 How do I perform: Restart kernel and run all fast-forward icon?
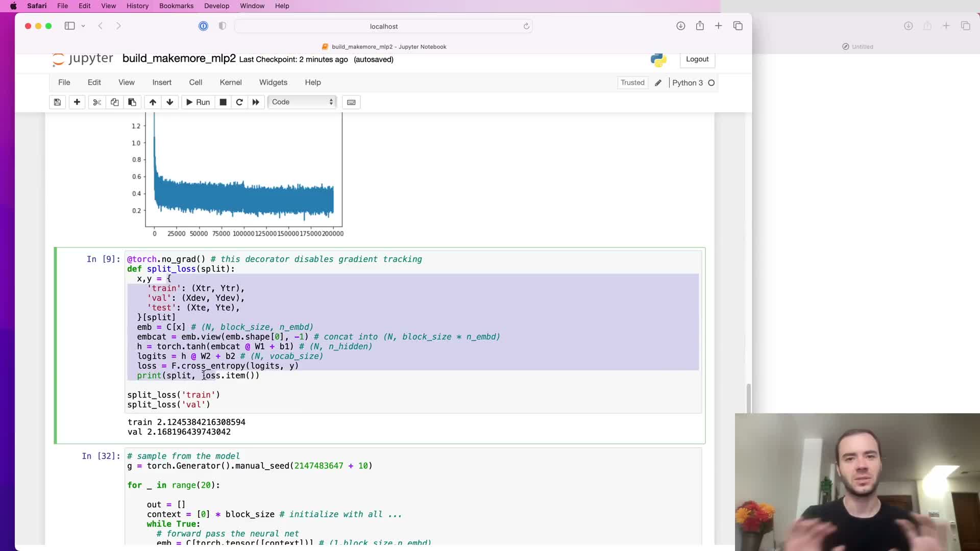pos(256,102)
